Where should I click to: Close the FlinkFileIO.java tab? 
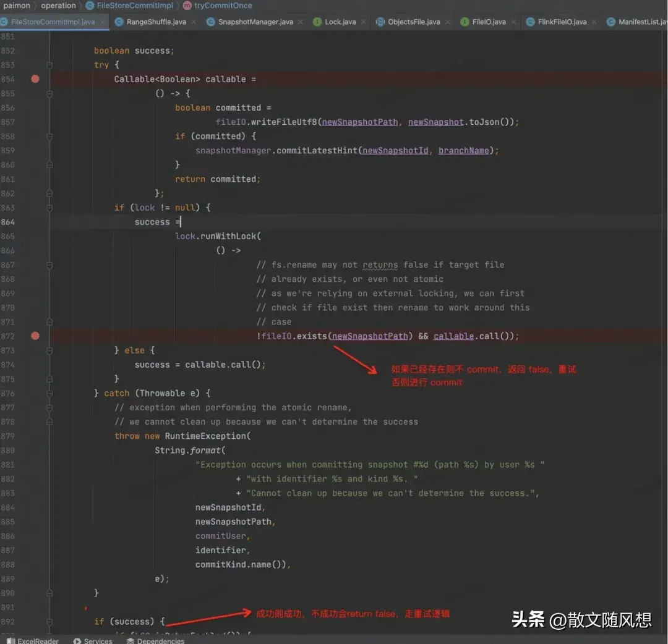coord(594,22)
